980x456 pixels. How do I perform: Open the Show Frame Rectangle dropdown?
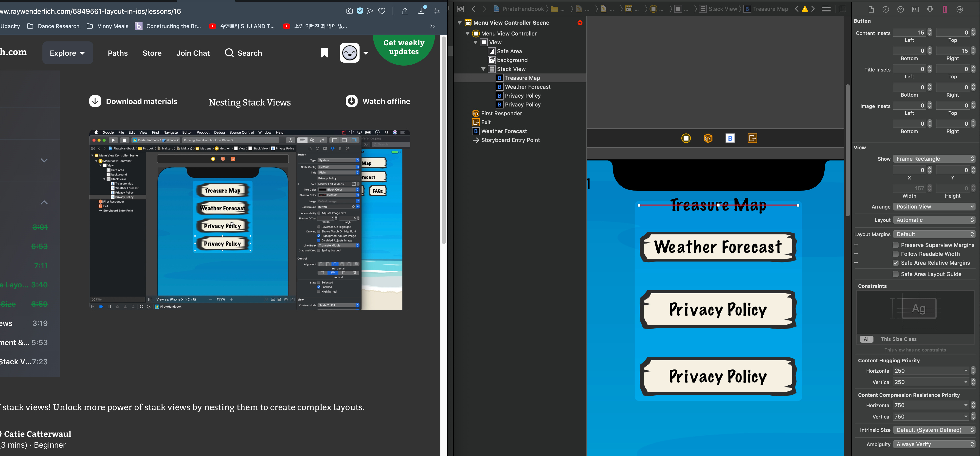[x=934, y=159]
